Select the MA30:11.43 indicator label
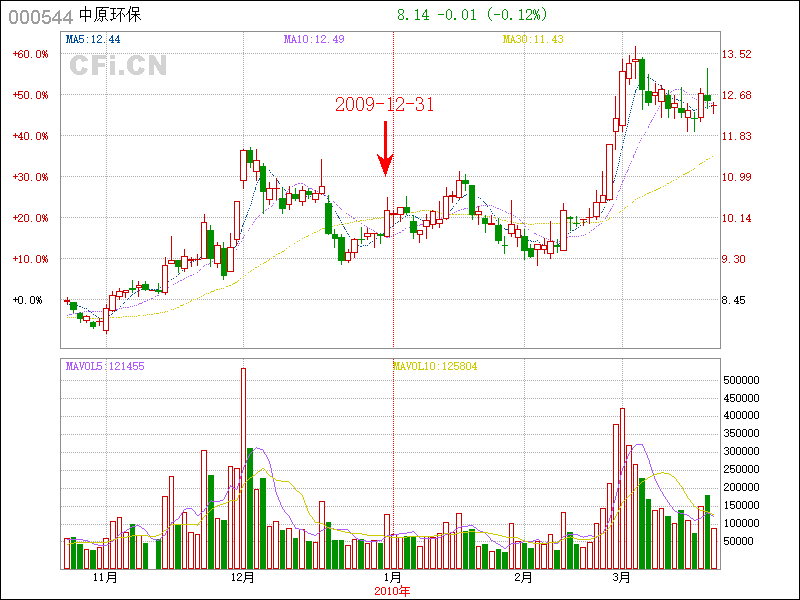The image size is (800, 600). 533,39
